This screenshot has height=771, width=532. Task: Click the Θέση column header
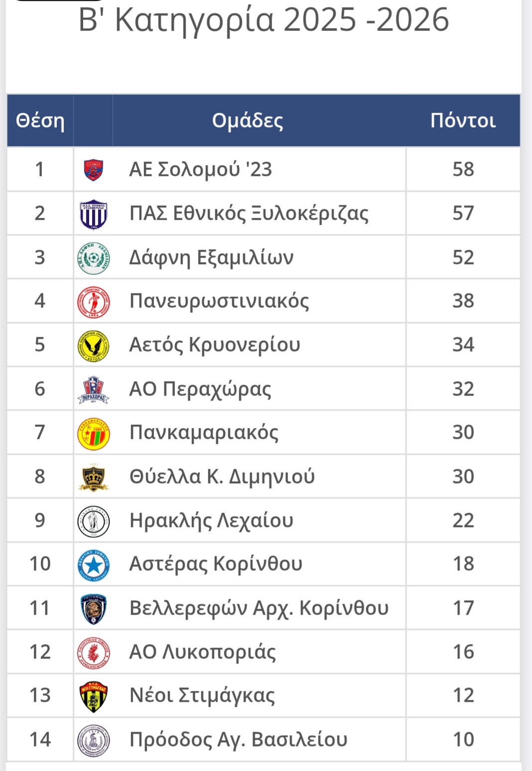(40, 121)
